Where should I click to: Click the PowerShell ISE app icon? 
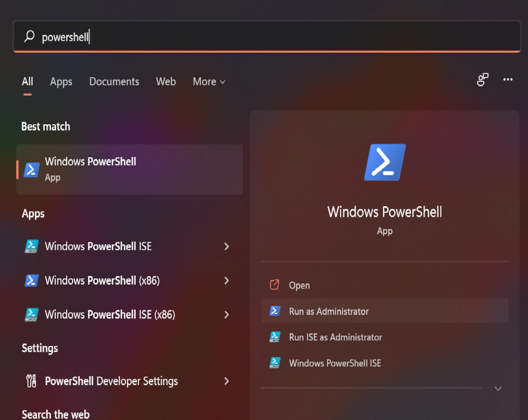32,246
